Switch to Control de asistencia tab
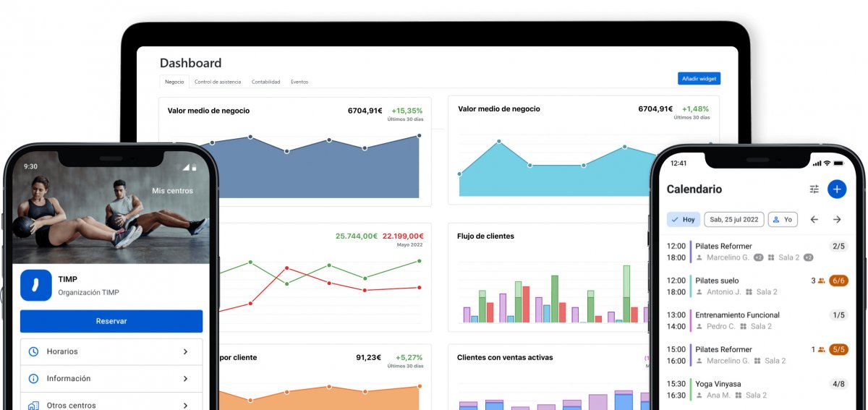868x410 pixels. pos(218,82)
